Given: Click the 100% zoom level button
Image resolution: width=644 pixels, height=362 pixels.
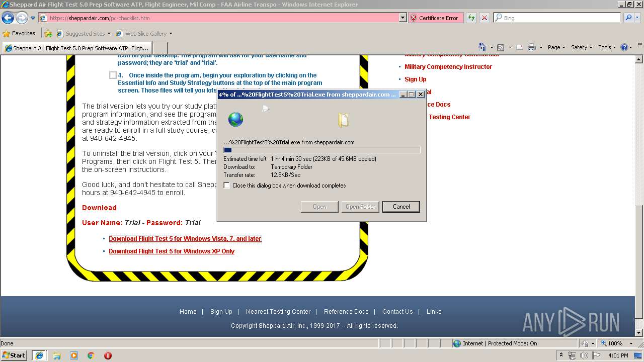Looking at the screenshot, I should click(x=611, y=343).
